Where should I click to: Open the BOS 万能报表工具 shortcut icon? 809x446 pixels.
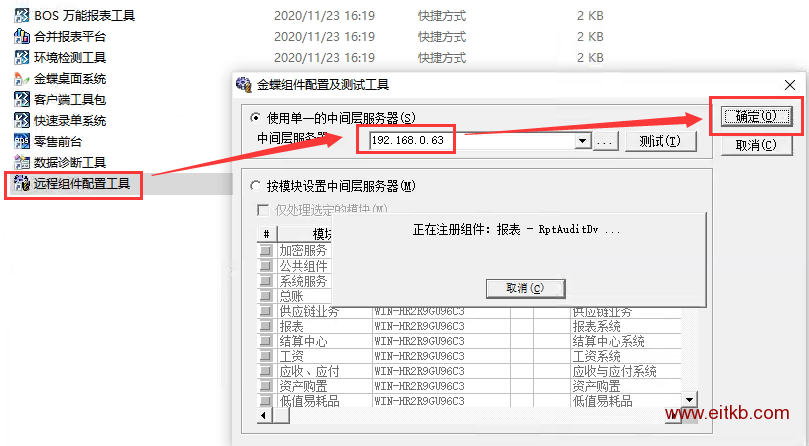tap(22, 15)
